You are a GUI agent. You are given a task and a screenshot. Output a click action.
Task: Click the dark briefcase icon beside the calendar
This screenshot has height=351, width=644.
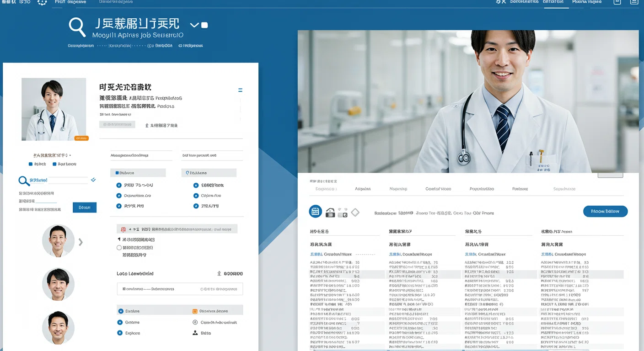pos(330,213)
